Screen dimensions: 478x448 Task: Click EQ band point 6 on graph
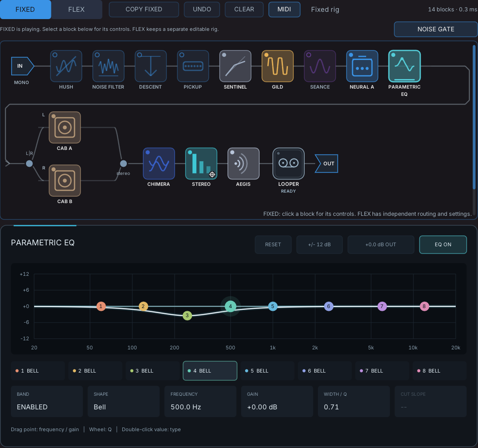(x=329, y=306)
